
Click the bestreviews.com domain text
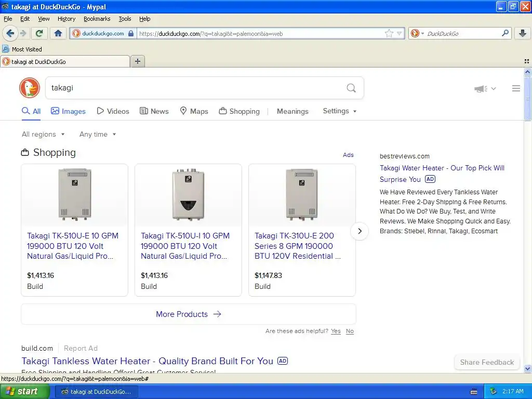coord(404,156)
